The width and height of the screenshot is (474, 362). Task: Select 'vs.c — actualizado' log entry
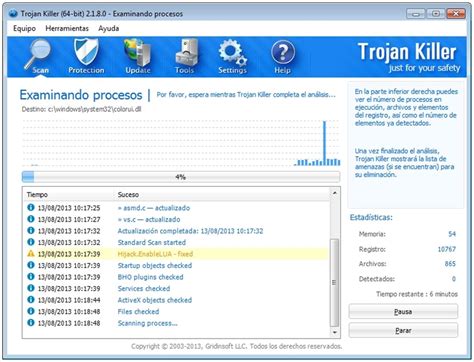pos(177,219)
